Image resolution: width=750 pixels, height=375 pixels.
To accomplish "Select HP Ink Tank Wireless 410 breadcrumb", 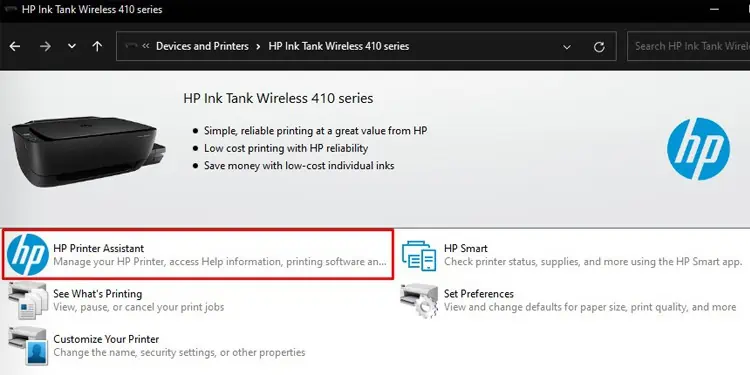I will pyautogui.click(x=339, y=46).
